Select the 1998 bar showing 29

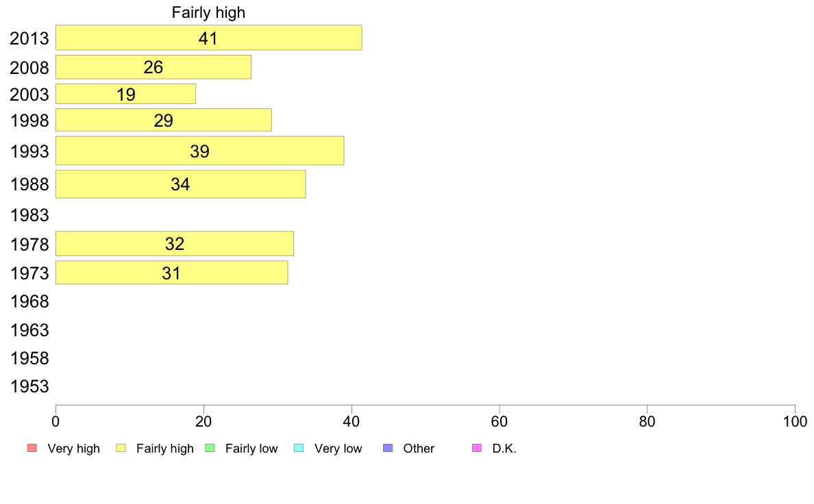point(164,120)
